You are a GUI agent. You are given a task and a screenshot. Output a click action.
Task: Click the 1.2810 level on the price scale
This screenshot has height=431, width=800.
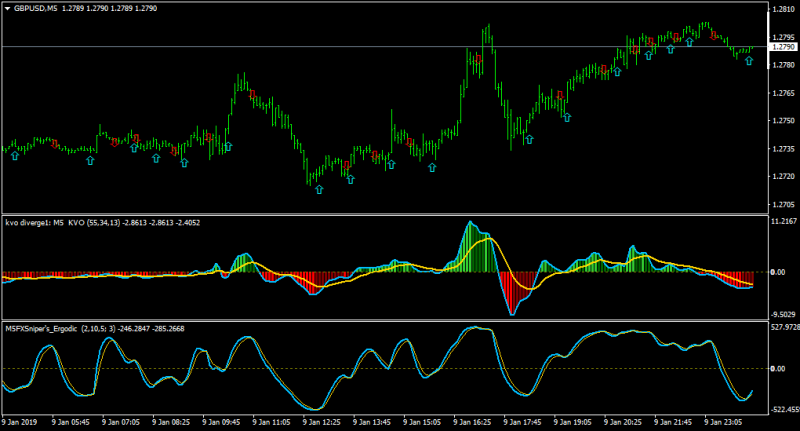(x=782, y=9)
